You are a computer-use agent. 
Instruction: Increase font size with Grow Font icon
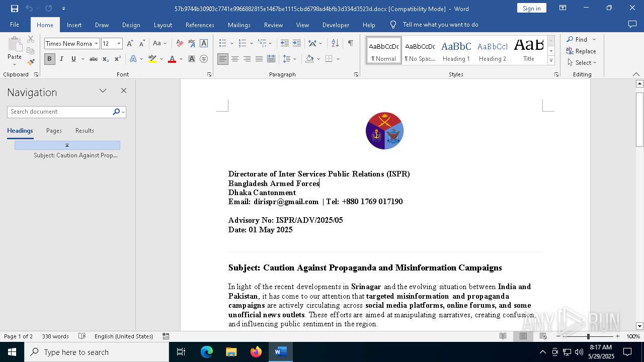pos(130,44)
